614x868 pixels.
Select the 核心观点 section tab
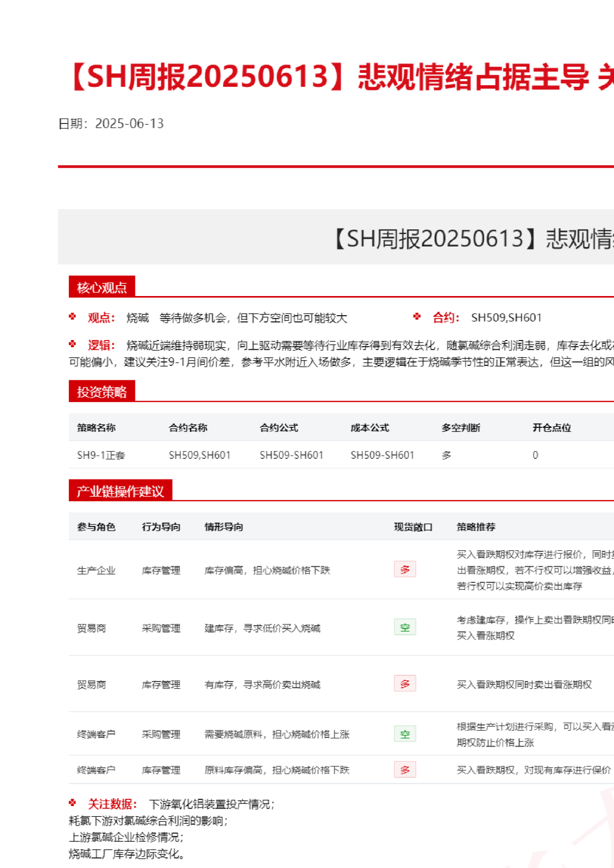[102, 287]
